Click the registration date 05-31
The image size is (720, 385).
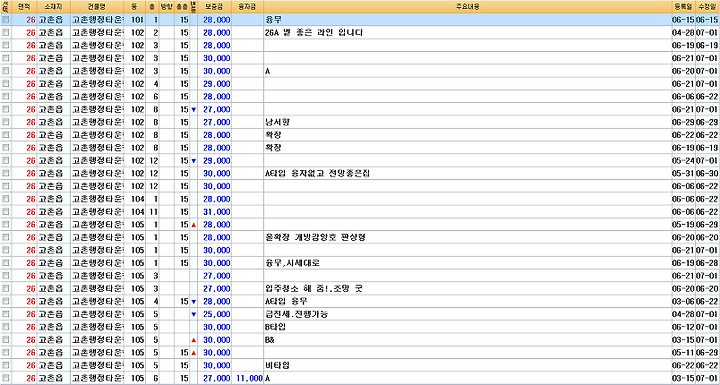[683, 174]
